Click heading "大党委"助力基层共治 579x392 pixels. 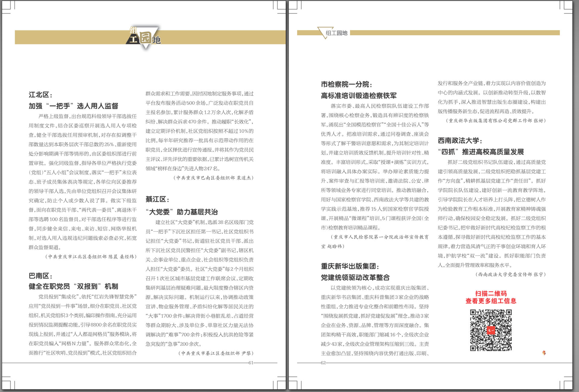[182, 212]
